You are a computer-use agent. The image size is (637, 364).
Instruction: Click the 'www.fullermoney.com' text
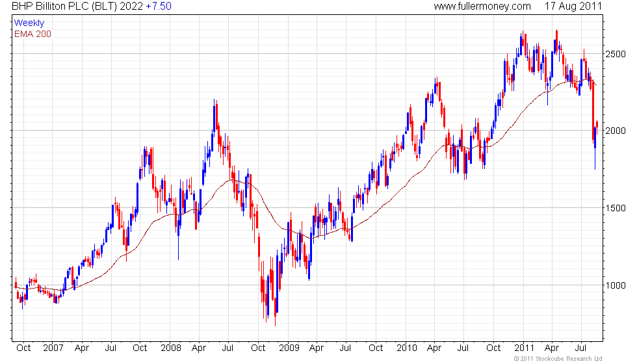[x=482, y=6]
